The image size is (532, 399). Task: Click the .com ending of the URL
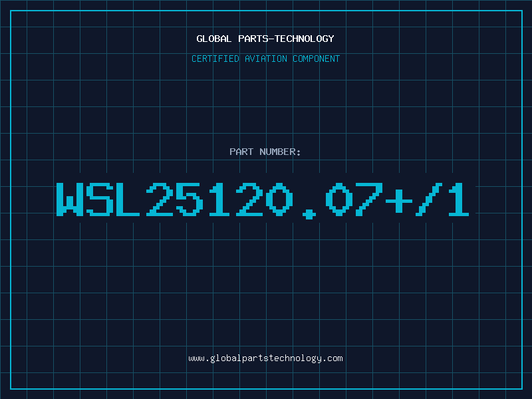pos(332,358)
